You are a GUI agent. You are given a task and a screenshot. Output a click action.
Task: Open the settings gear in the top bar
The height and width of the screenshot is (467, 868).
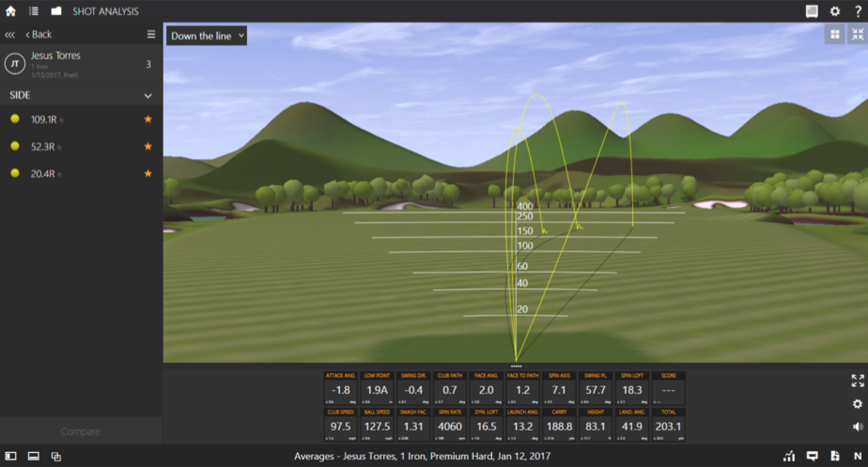[835, 11]
